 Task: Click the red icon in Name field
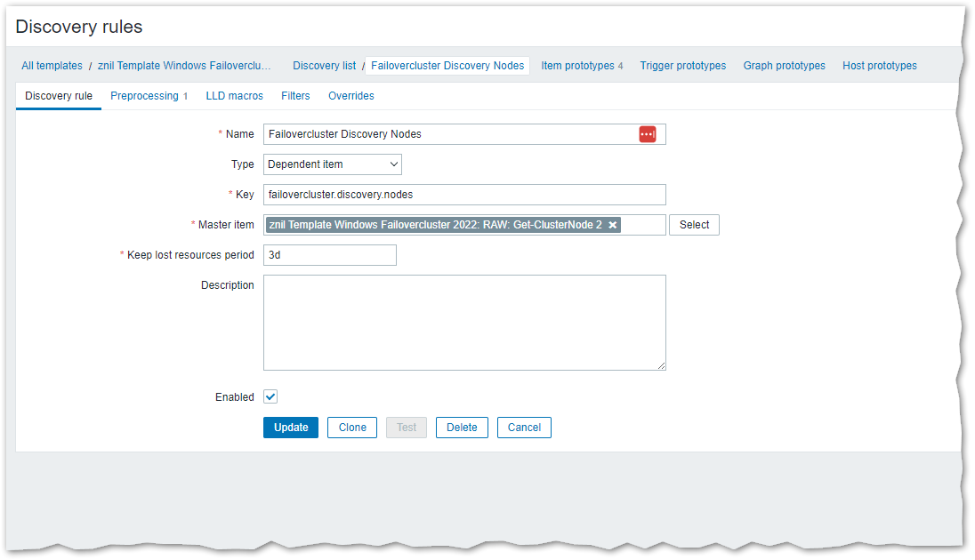click(647, 134)
